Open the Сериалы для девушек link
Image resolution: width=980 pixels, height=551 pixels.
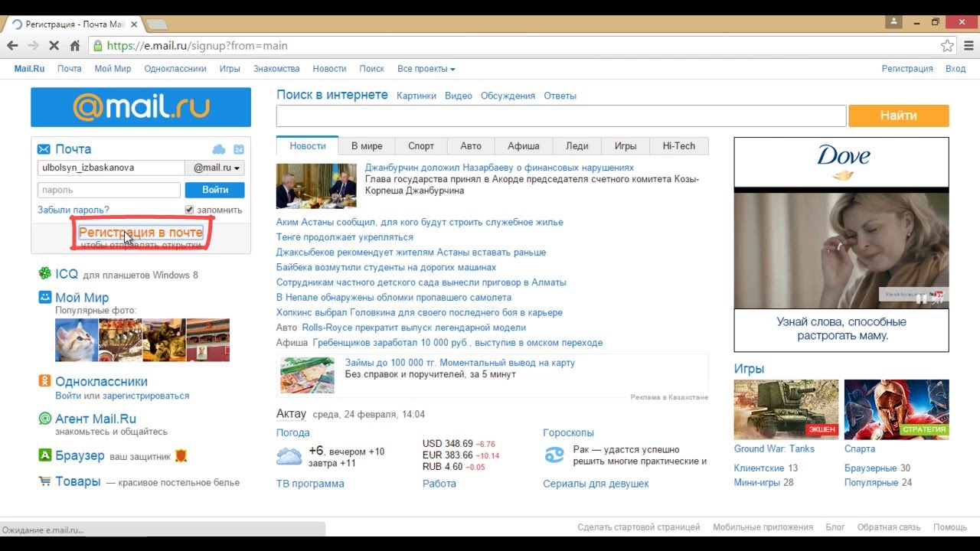[x=596, y=484]
